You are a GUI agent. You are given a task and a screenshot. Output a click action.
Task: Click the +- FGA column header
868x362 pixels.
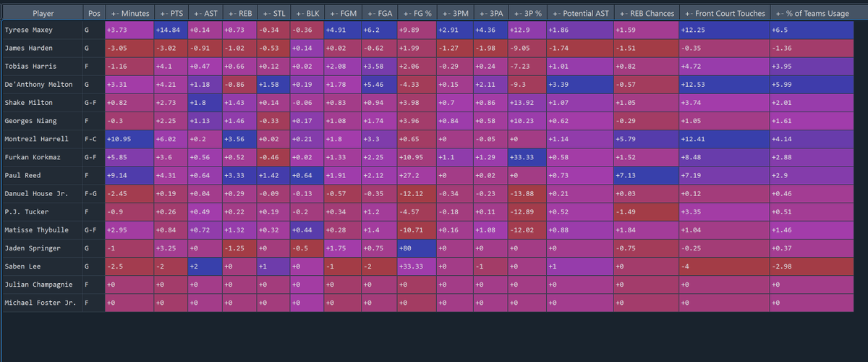coord(380,13)
